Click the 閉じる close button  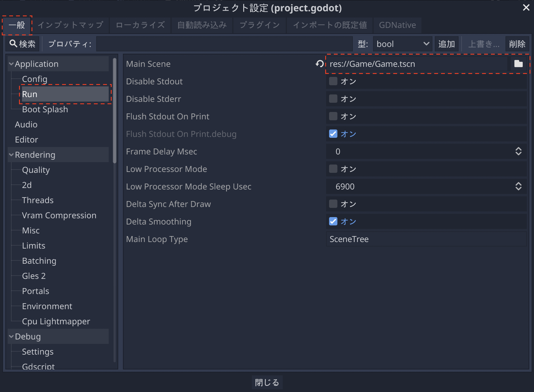pos(267,382)
